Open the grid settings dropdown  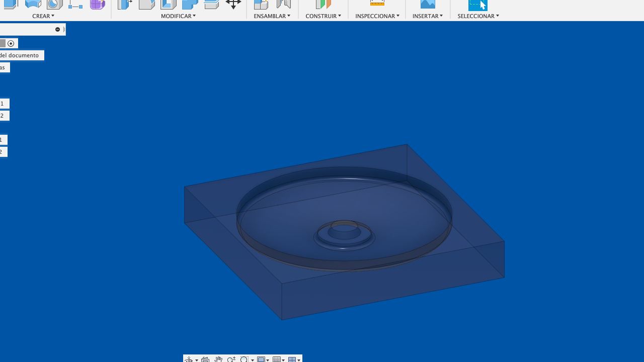click(279, 359)
